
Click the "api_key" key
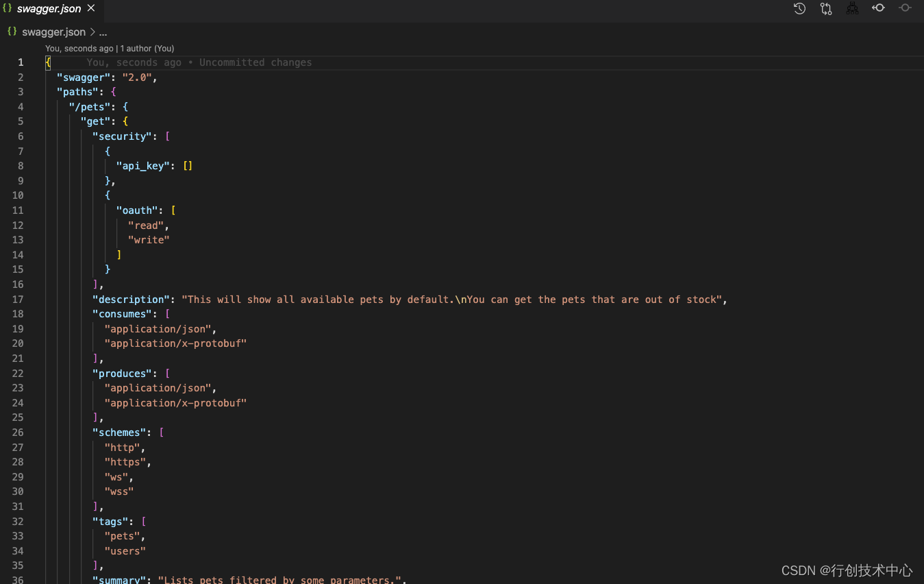(x=143, y=166)
